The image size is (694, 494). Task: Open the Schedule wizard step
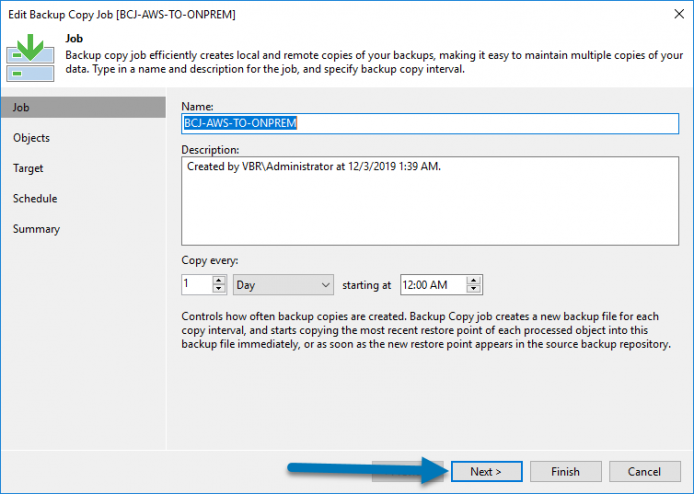(x=35, y=198)
